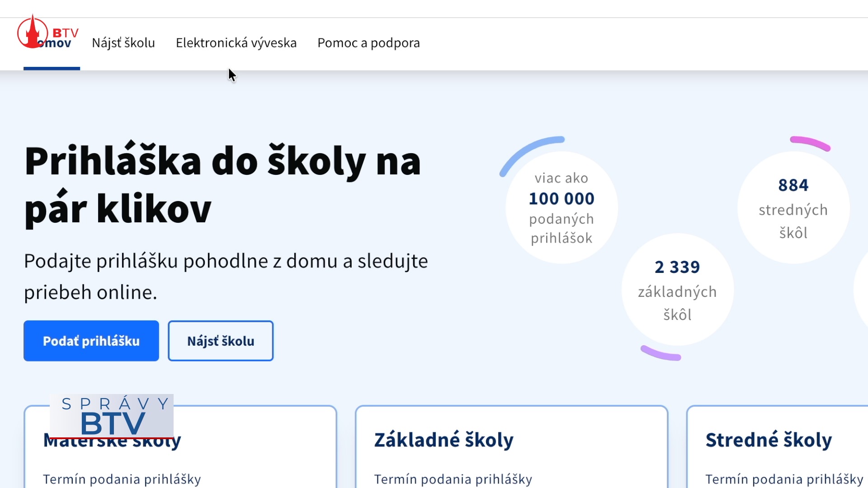Image resolution: width=868 pixels, height=488 pixels.
Task: Click the Podajte prihlášku pohodlne subtitle text
Action: (226, 276)
